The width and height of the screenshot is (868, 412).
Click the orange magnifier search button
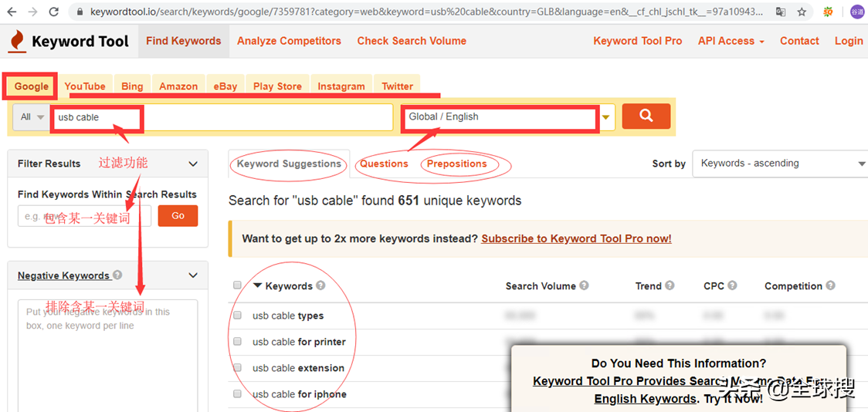pos(646,117)
